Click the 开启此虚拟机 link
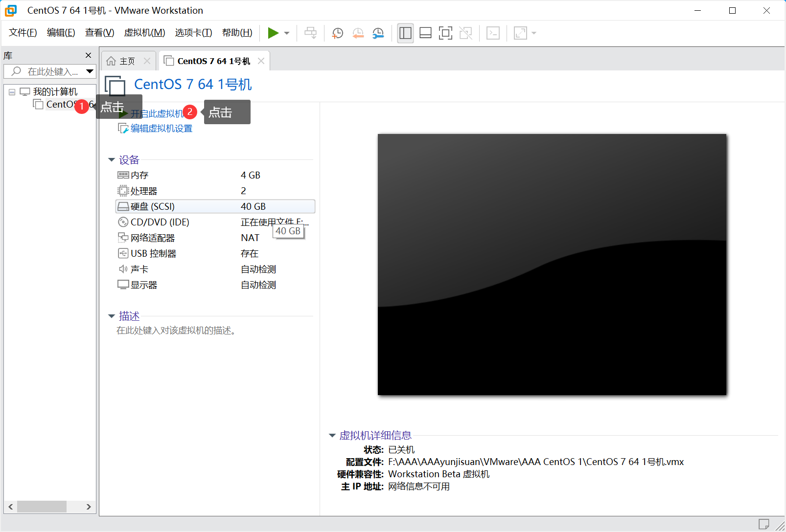 click(x=157, y=113)
